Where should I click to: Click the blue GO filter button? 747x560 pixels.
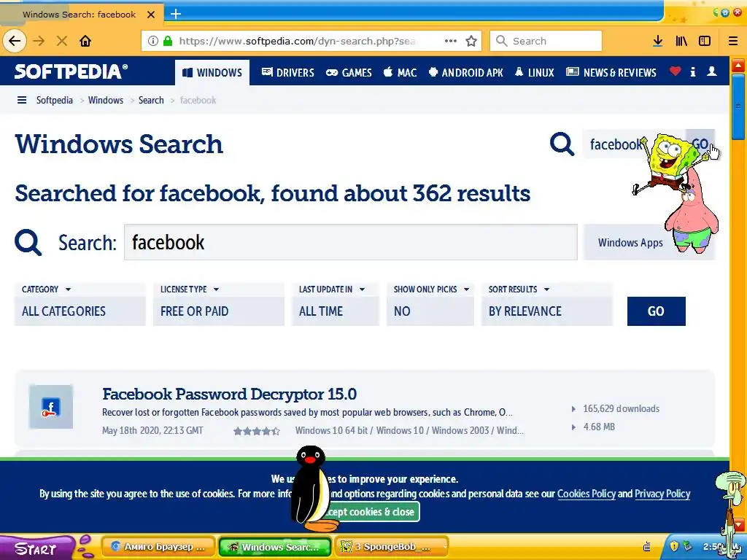656,311
